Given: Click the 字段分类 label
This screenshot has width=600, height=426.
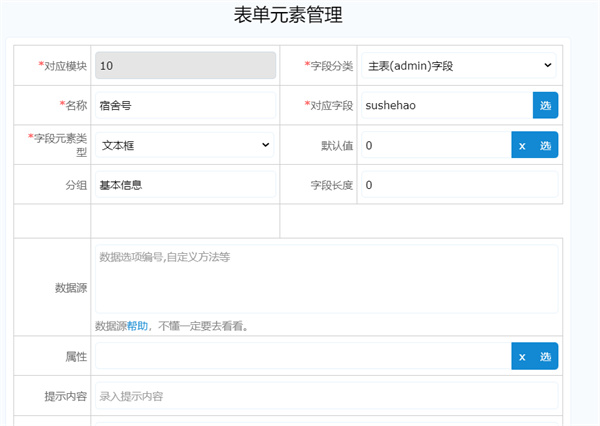Looking at the screenshot, I should point(329,66).
